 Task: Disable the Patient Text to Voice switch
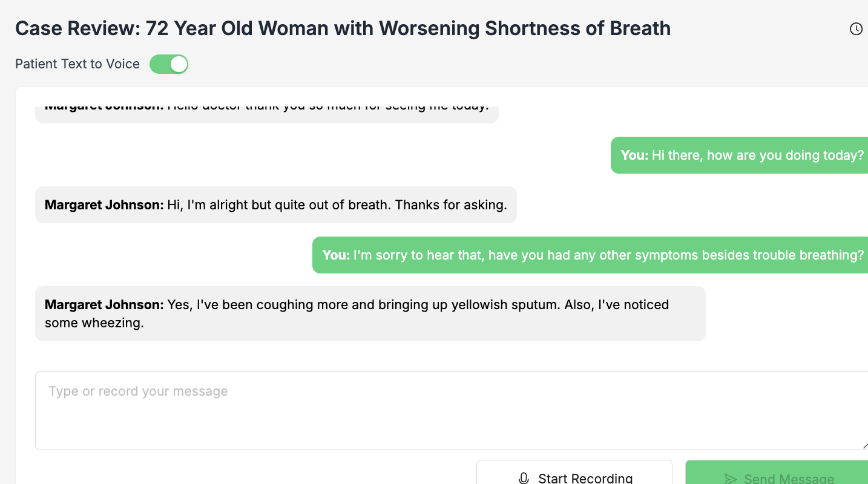169,64
